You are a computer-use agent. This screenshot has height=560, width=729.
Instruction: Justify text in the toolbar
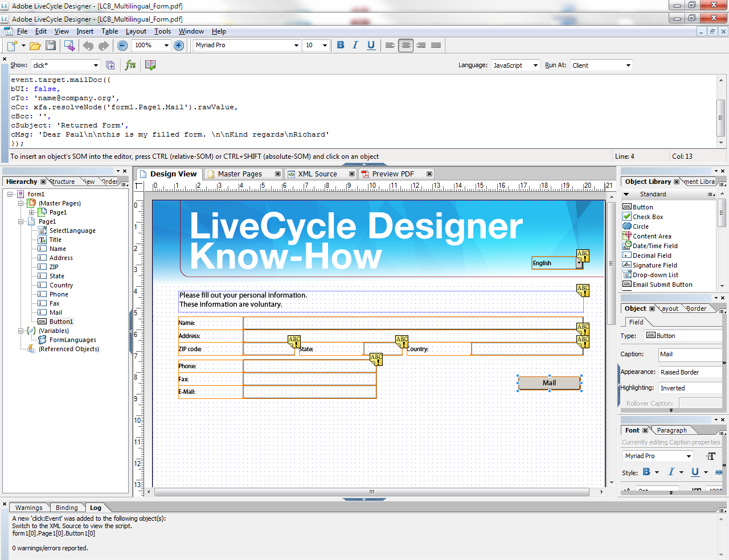click(436, 45)
